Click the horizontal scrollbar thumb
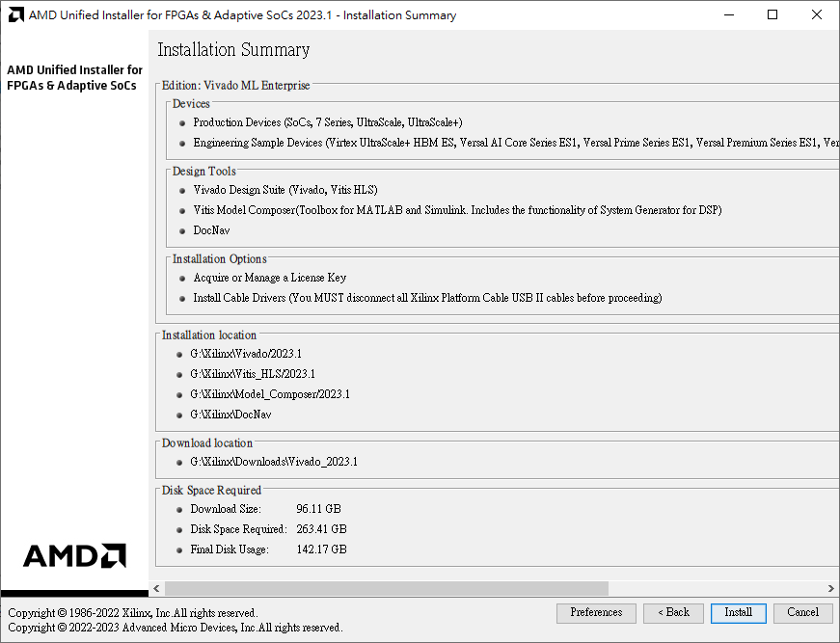 (386, 588)
